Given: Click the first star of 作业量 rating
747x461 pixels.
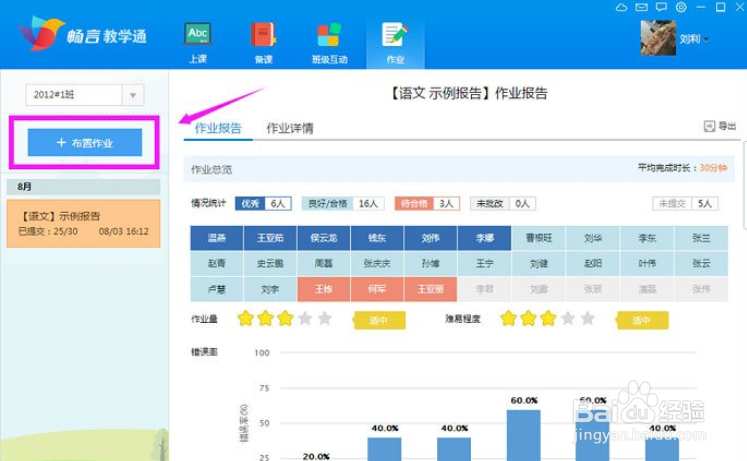Looking at the screenshot, I should (245, 318).
